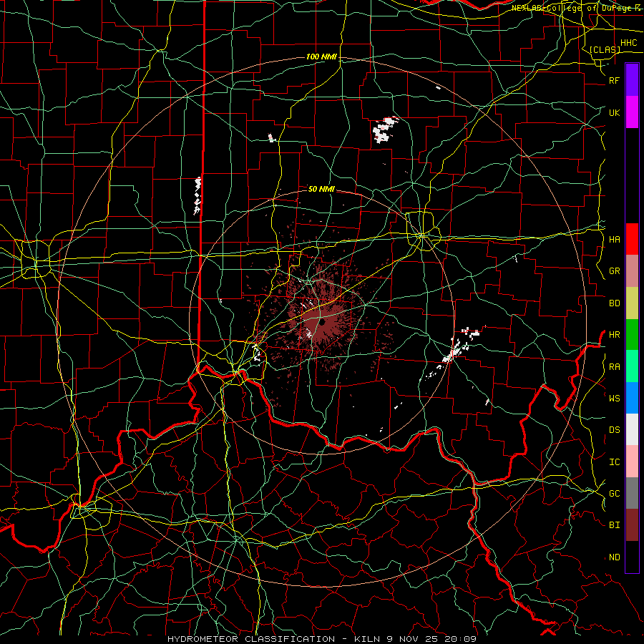Click the UK magenta legend swatch

tap(632, 112)
